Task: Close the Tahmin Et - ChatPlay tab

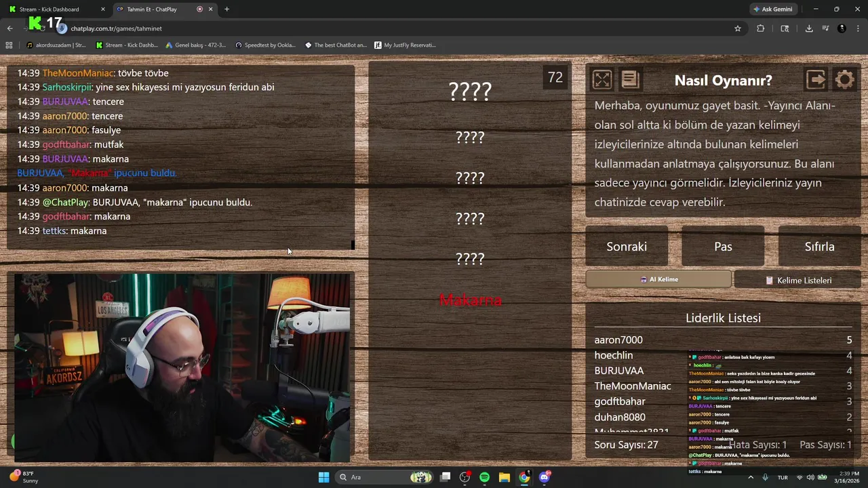Action: [x=210, y=9]
